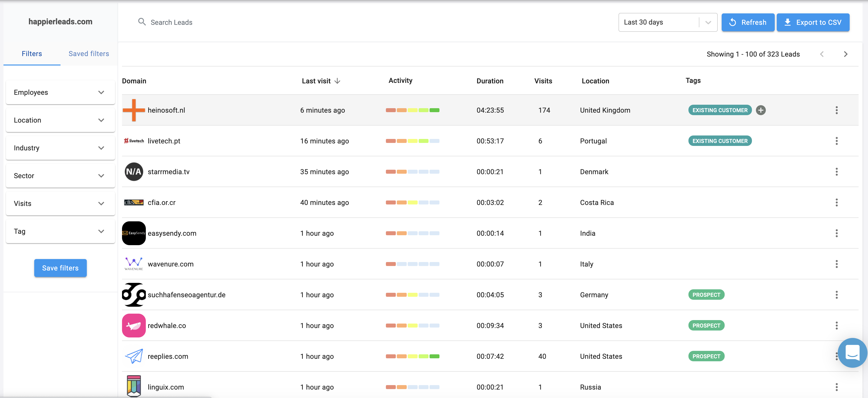868x398 pixels.
Task: Switch to the Saved filters tab
Action: point(88,53)
